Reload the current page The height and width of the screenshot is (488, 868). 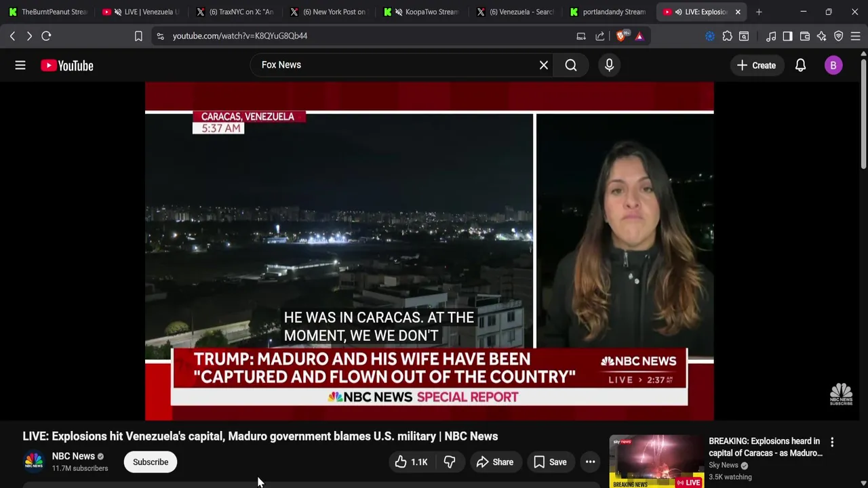pyautogui.click(x=46, y=36)
